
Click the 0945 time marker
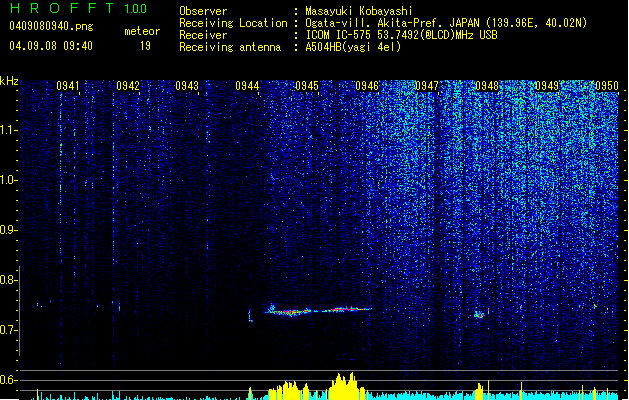click(307, 86)
